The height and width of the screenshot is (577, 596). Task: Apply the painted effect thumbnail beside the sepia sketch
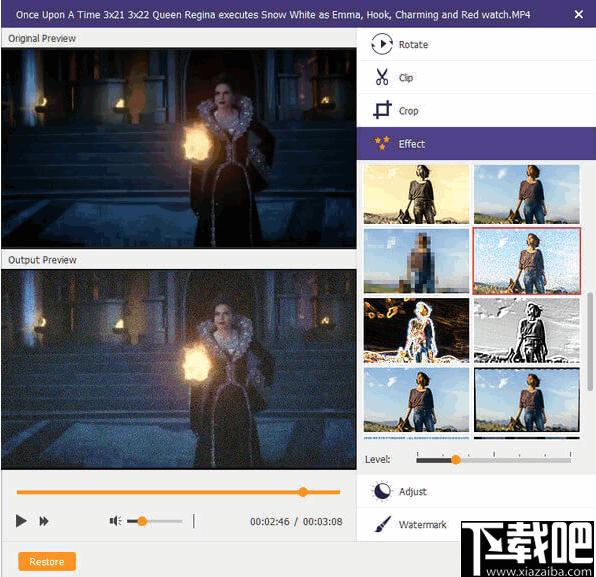pyautogui.click(x=526, y=194)
